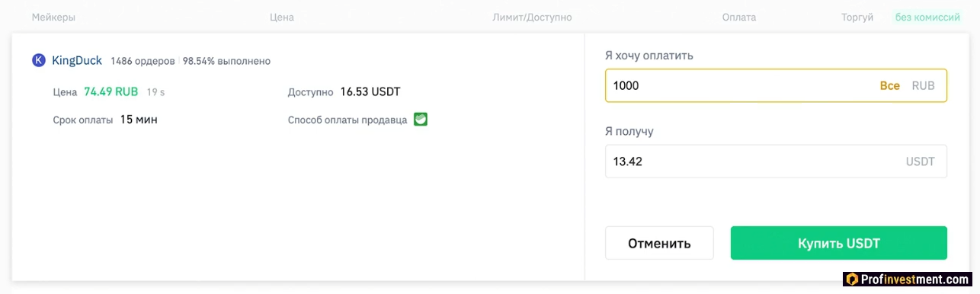The width and height of the screenshot is (980, 294).
Task: Select the Мейкеры column header
Action: 53,17
